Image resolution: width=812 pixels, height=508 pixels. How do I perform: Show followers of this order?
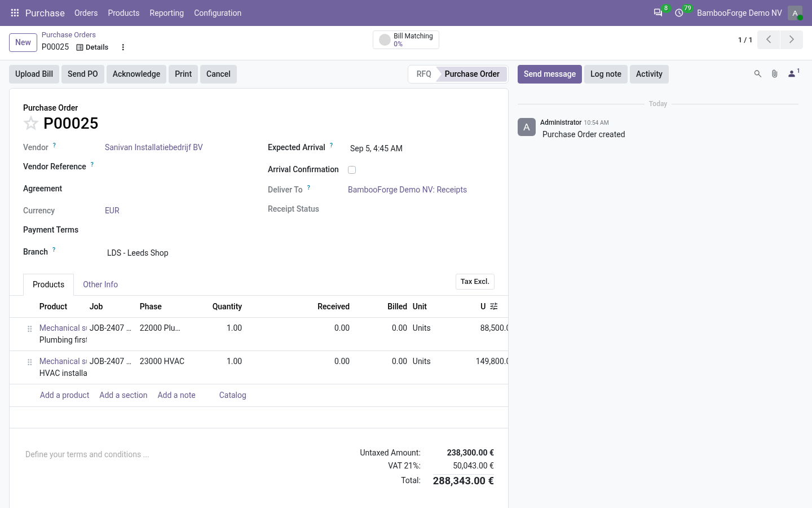coord(793,74)
